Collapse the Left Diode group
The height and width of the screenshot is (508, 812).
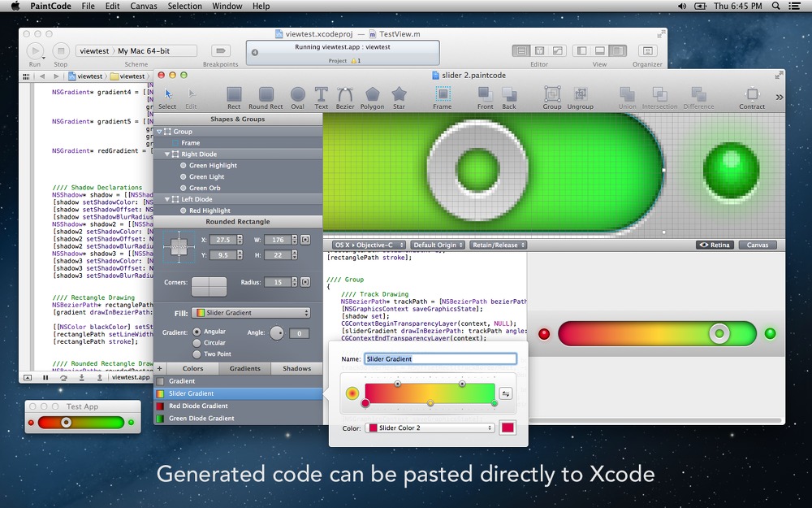[x=167, y=199]
